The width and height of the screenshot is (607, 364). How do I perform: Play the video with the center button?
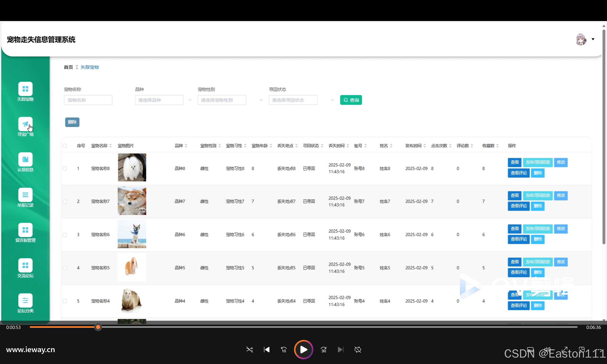point(304,350)
